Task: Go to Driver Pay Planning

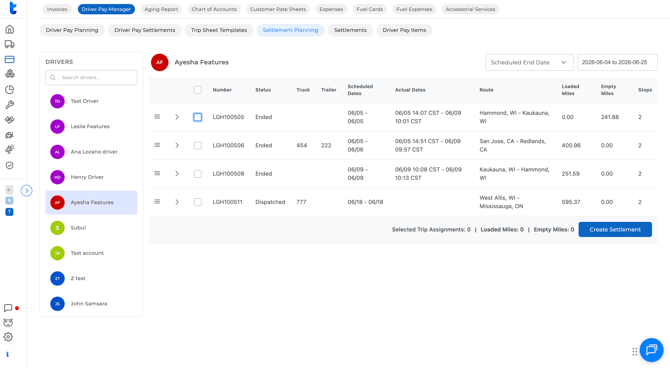Action: pos(72,30)
